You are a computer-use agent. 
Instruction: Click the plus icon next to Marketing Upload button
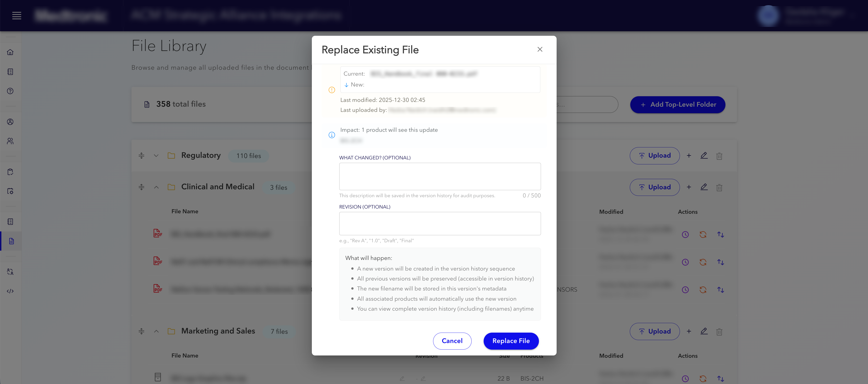coord(689,331)
